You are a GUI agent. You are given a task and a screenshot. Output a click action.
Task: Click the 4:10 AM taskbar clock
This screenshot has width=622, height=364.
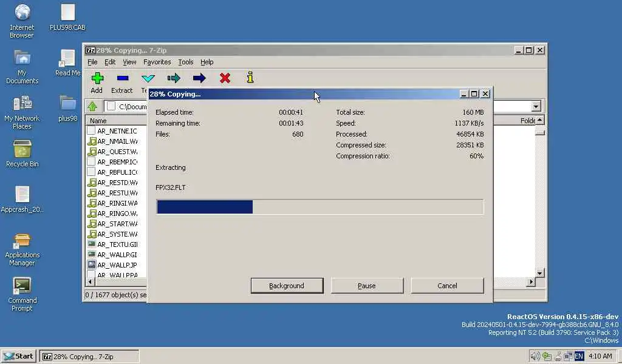click(x=600, y=356)
